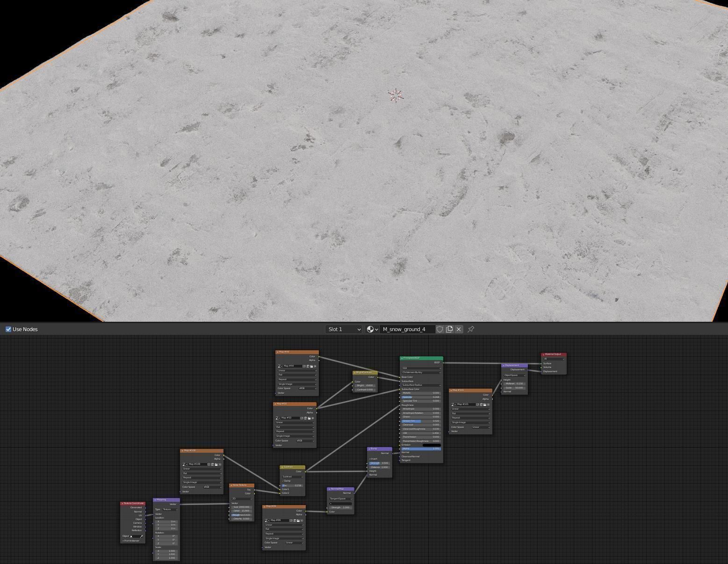Click new image copy icon in Map #99
Image resolution: width=728 pixels, height=564 pixels.
(295, 521)
